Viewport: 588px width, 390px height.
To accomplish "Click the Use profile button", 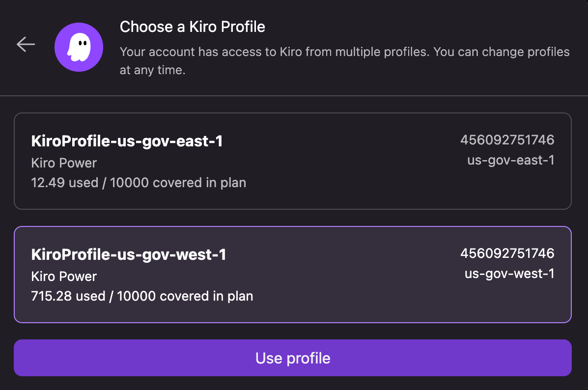I will coord(293,358).
